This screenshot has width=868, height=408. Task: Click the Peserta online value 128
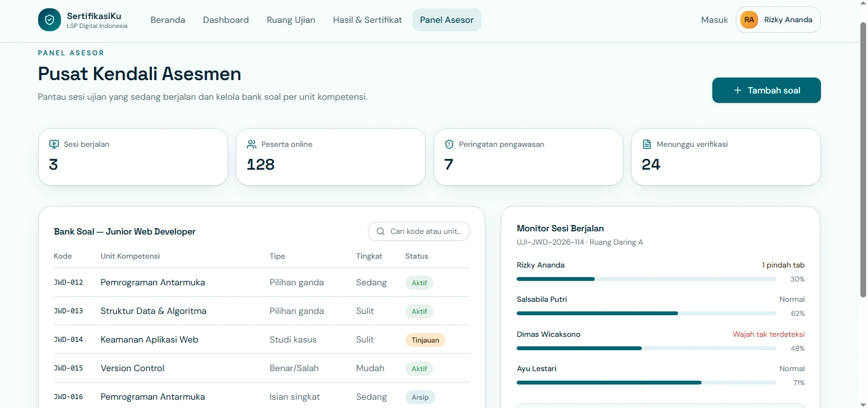(261, 165)
